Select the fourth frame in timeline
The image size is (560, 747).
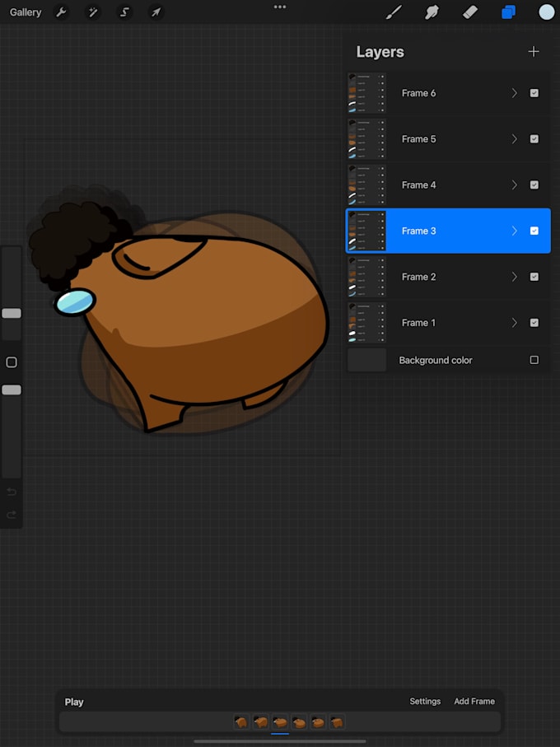tap(299, 721)
